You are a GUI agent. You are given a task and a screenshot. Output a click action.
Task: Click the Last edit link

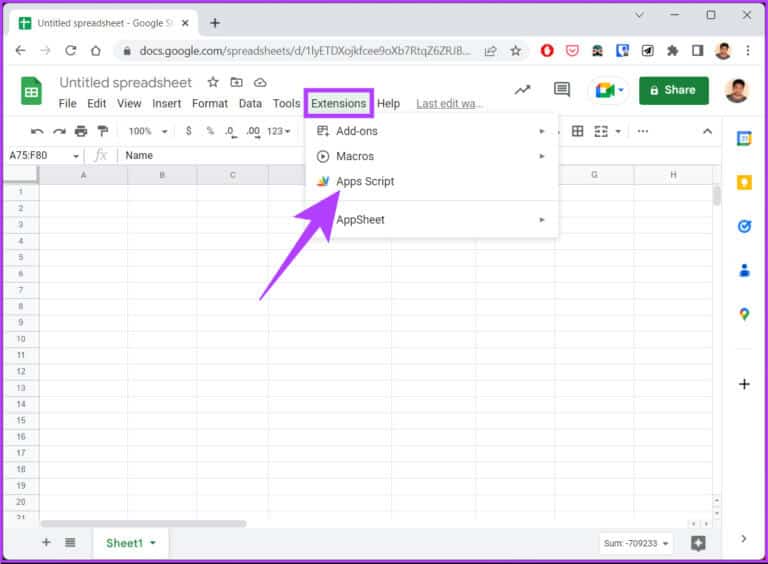coord(449,103)
